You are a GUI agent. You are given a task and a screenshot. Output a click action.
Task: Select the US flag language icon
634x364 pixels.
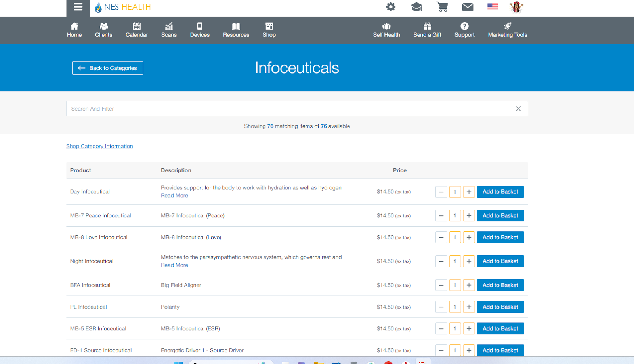[x=493, y=7]
